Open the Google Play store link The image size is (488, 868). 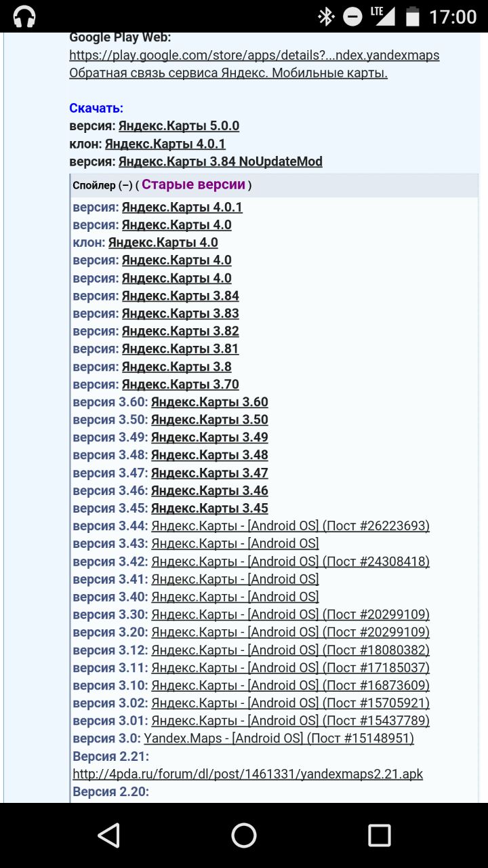coord(254,56)
